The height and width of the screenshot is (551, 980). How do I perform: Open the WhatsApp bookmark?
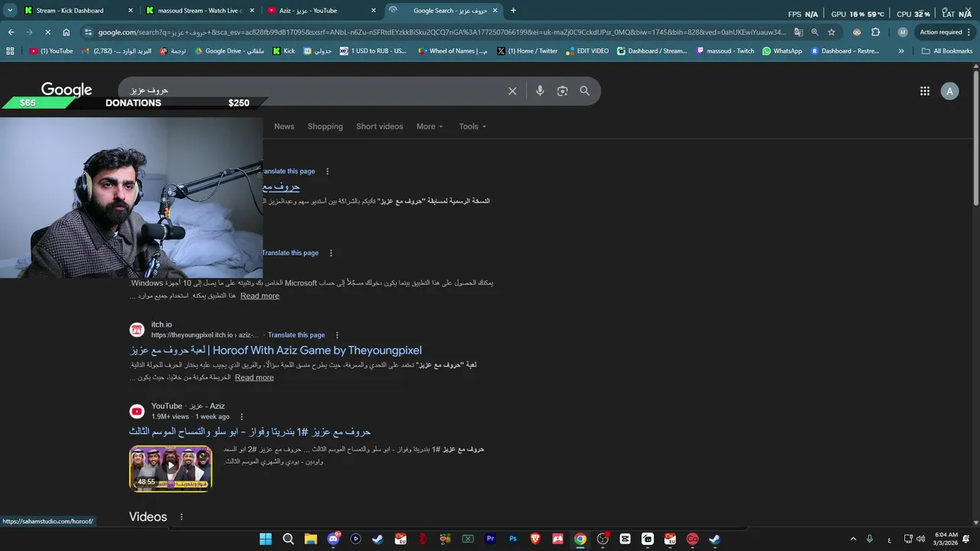point(782,51)
